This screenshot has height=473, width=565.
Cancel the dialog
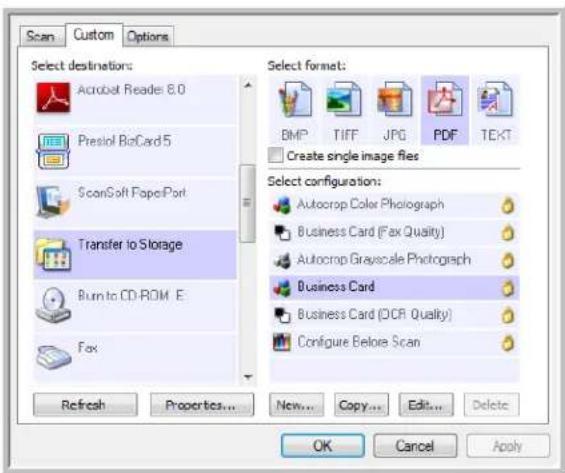point(415,446)
